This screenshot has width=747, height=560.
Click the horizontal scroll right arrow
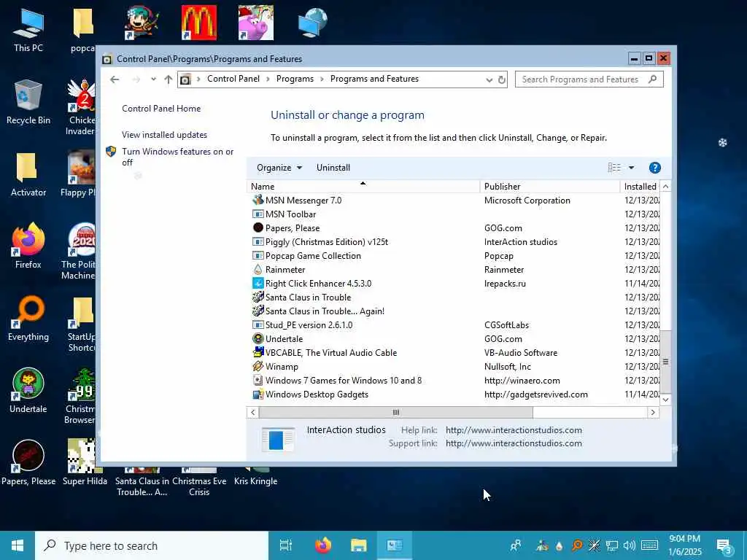(653, 413)
